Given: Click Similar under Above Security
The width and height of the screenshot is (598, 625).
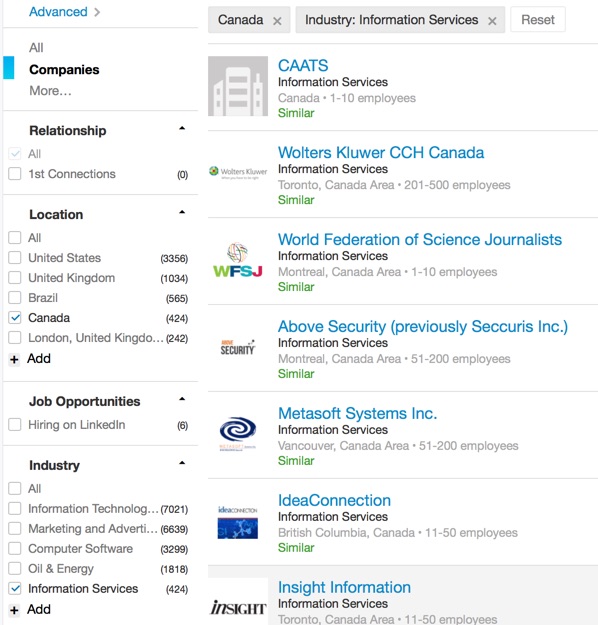Looking at the screenshot, I should 296,373.
